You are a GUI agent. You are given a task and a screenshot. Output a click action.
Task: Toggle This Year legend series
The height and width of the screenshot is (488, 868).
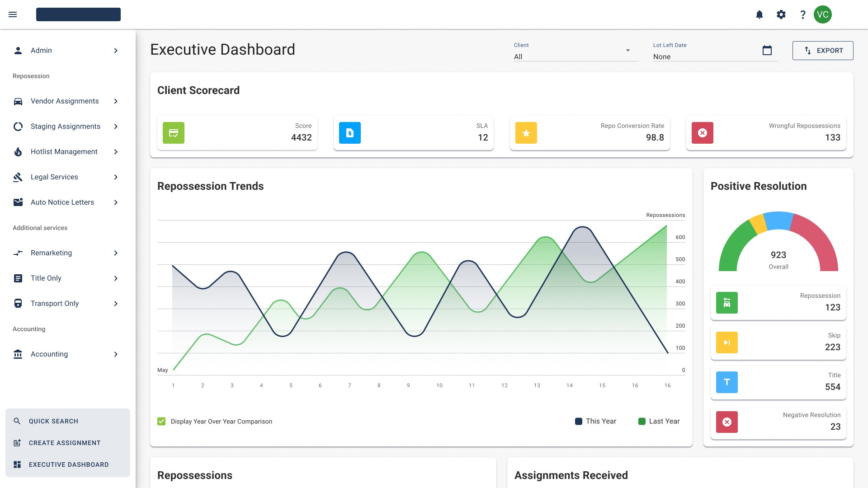595,421
